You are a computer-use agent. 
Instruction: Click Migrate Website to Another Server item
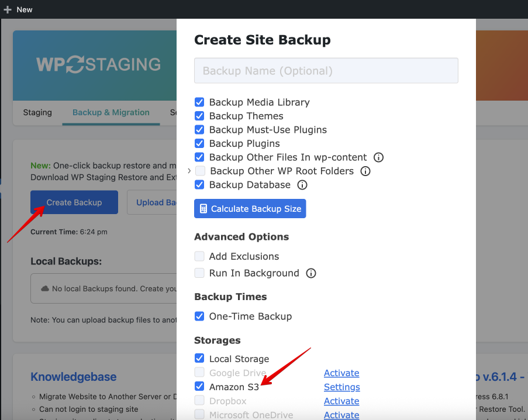point(108,397)
